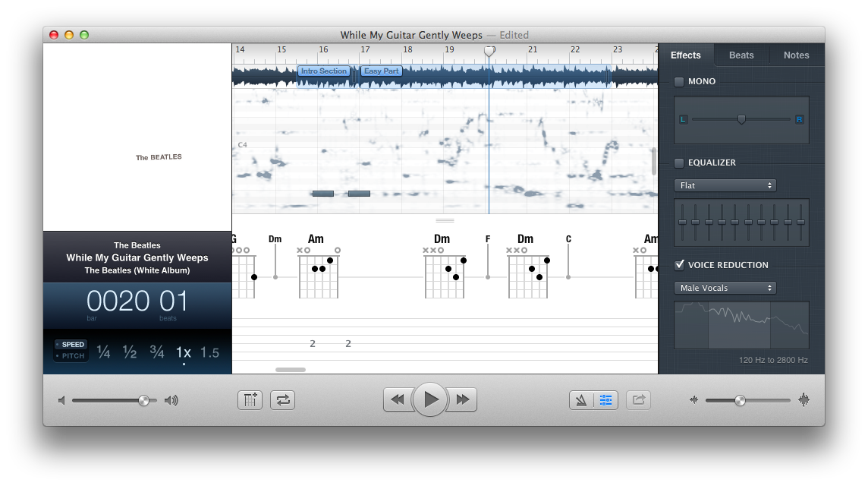Image resolution: width=868 pixels, height=486 pixels.
Task: Enable the EQUALIZER checkbox
Action: [x=679, y=163]
